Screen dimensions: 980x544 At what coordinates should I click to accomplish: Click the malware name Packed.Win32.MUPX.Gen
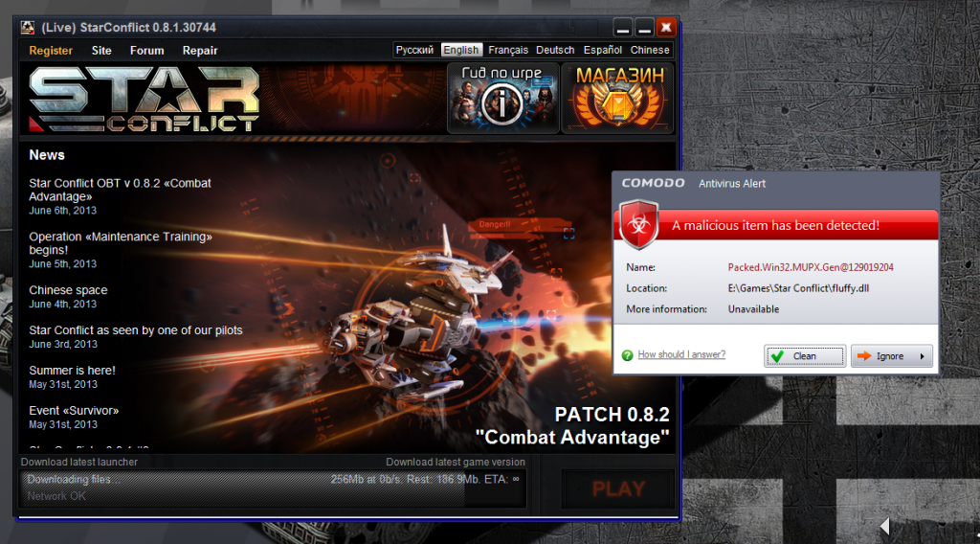point(811,267)
